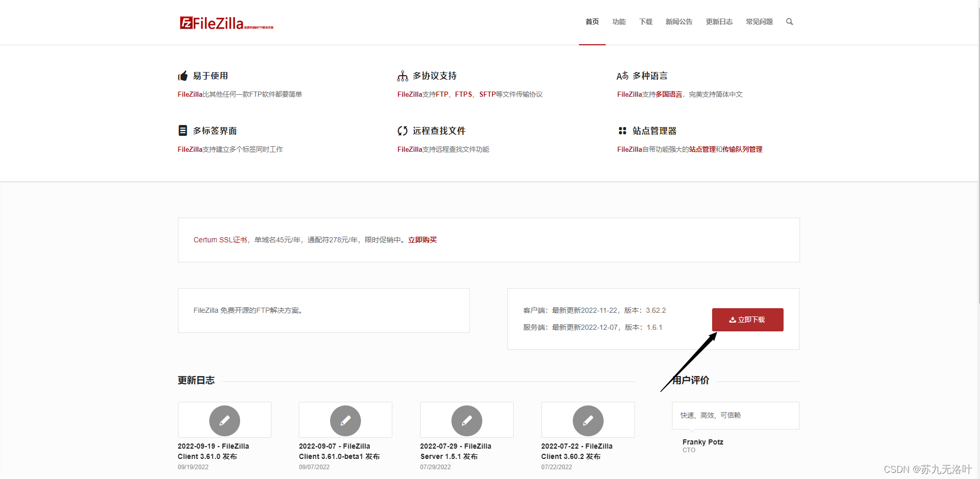Screen dimensions: 980x479
Task: Click the Franky Potz reviewer name
Action: pyautogui.click(x=703, y=442)
